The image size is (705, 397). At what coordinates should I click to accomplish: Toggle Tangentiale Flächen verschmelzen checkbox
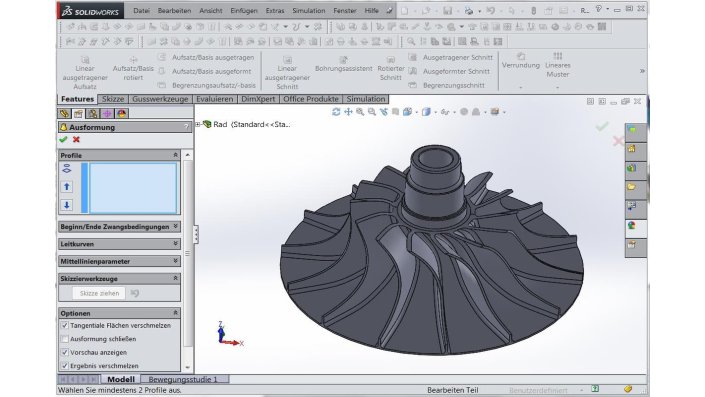pyautogui.click(x=65, y=325)
